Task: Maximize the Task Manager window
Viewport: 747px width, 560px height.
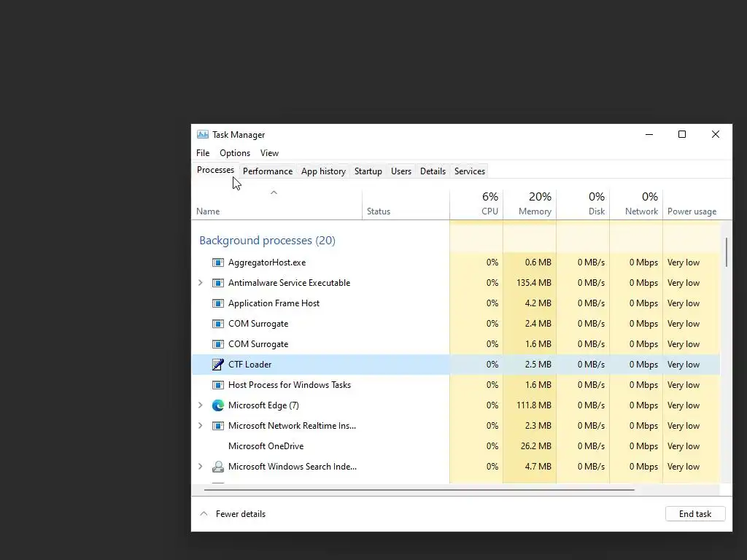Action: [x=682, y=134]
